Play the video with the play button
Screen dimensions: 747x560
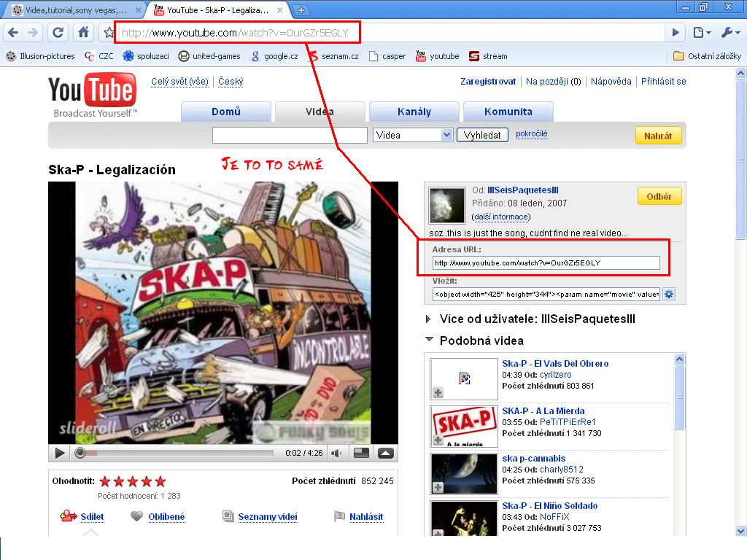pos(60,453)
